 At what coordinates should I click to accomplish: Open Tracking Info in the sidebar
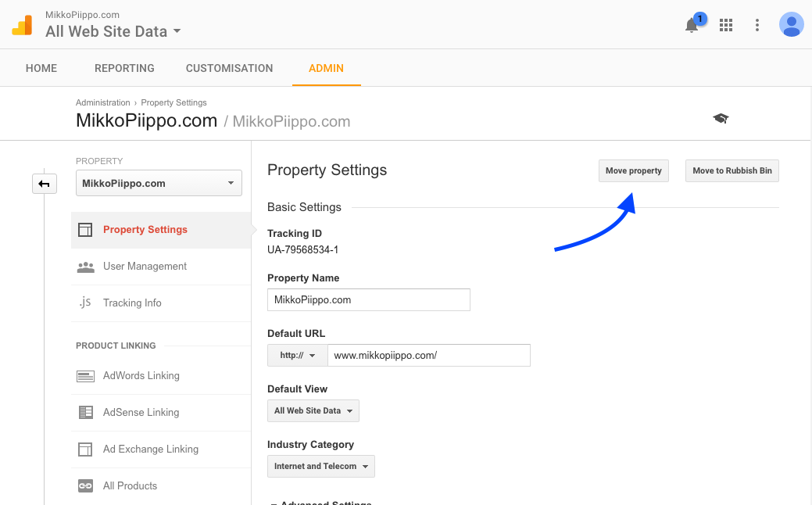tap(161, 303)
